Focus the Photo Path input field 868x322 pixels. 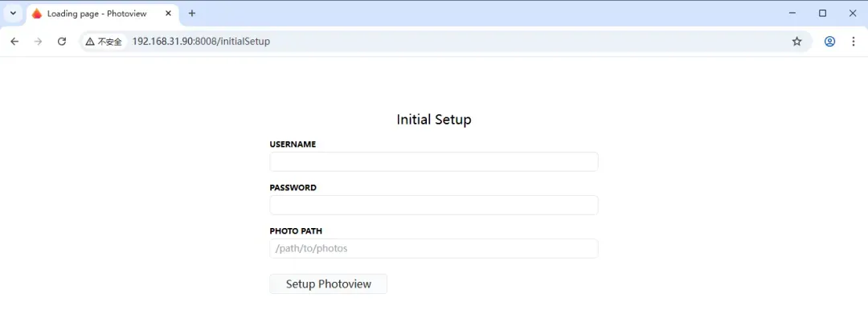coord(433,249)
